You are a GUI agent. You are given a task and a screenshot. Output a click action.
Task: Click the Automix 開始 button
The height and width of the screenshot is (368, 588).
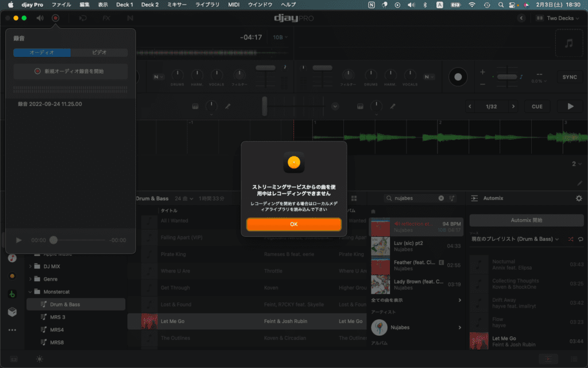pos(526,220)
